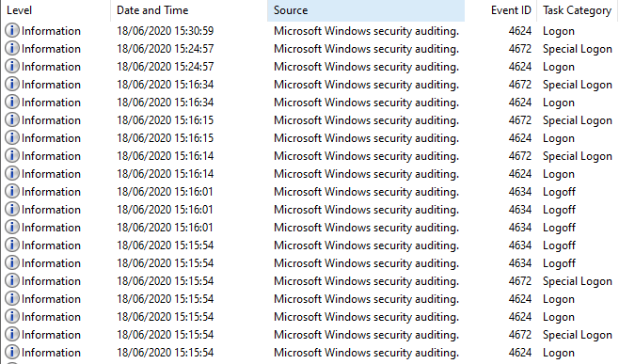Sort by the Date and Time column header
This screenshot has width=635, height=364.
(189, 10)
